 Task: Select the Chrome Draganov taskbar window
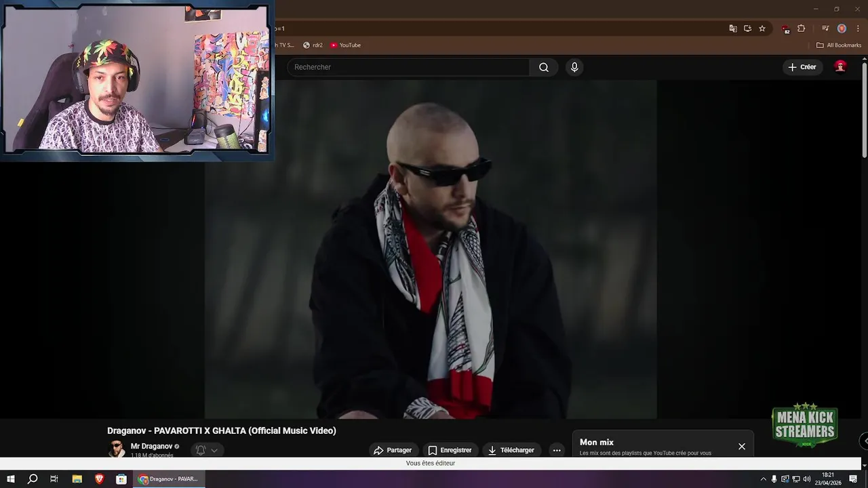169,479
